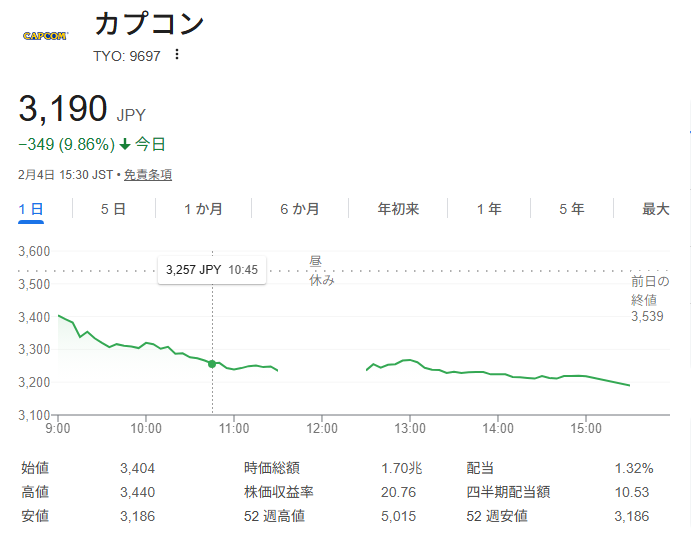Show the 1年 chart range
The image size is (691, 555).
489,209
